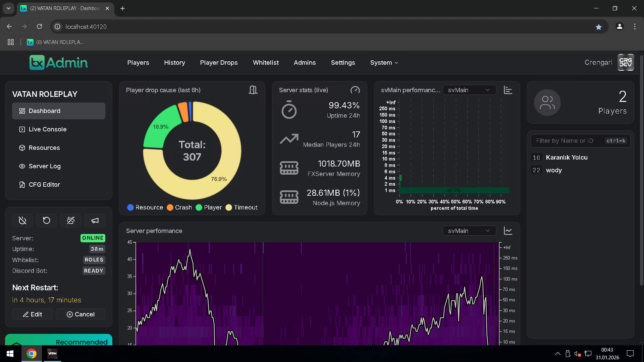Click the server stats gauge icon

(355, 90)
